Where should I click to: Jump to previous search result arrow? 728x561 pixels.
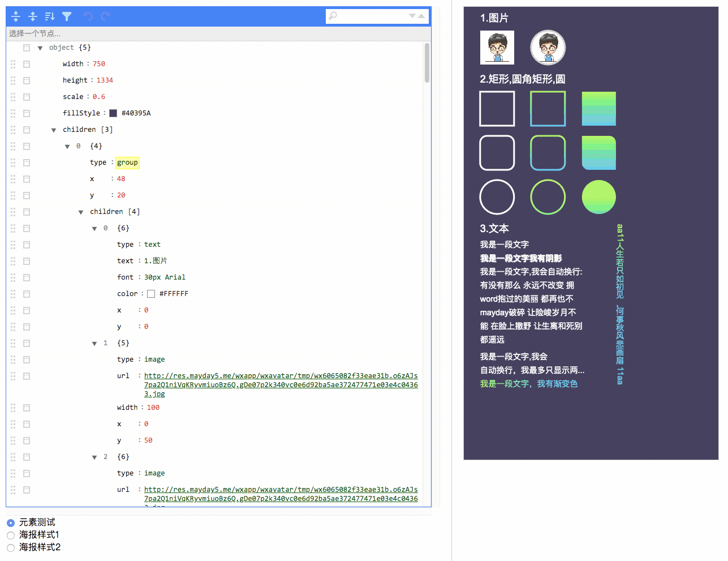(x=421, y=16)
